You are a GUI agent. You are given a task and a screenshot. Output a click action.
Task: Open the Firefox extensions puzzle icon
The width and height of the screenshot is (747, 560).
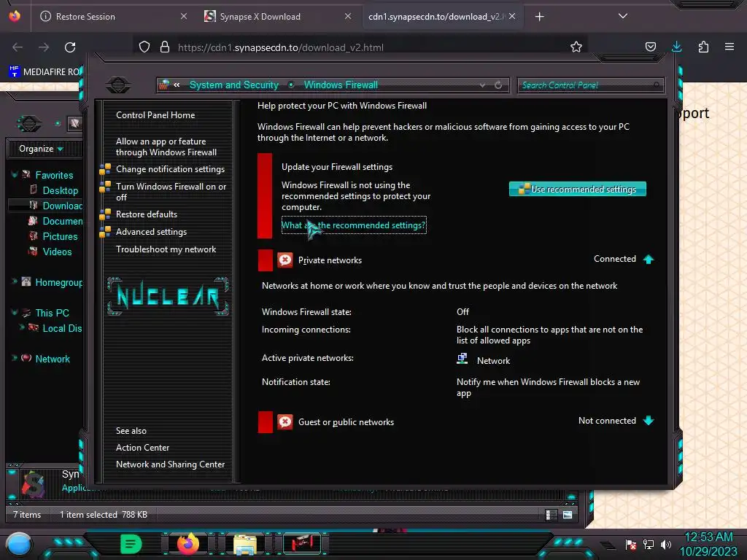[703, 47]
